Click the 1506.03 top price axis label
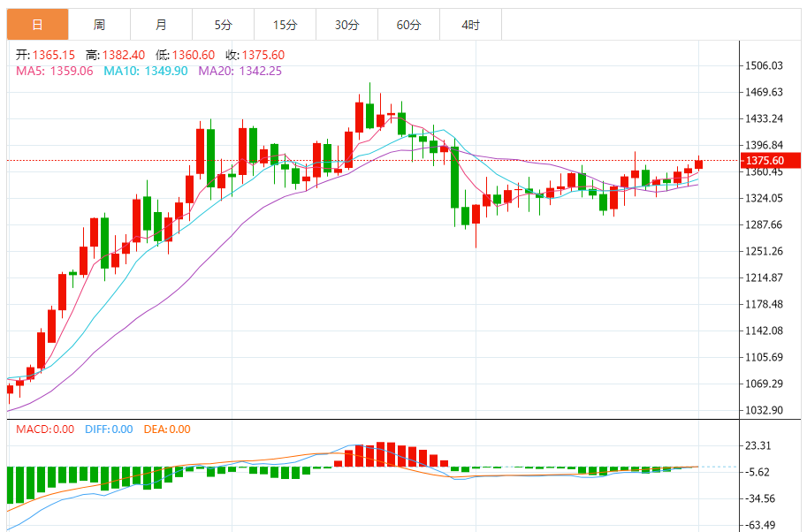Viewport: 807px width, 532px height. (765, 65)
